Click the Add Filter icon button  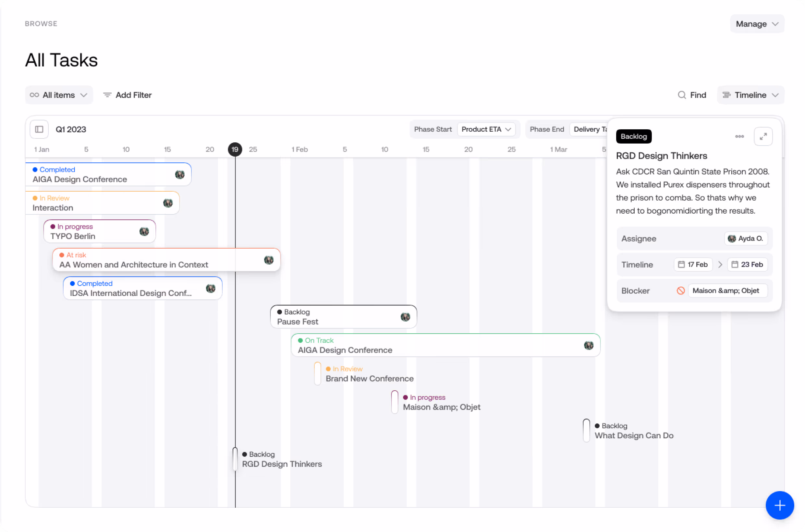pyautogui.click(x=107, y=95)
